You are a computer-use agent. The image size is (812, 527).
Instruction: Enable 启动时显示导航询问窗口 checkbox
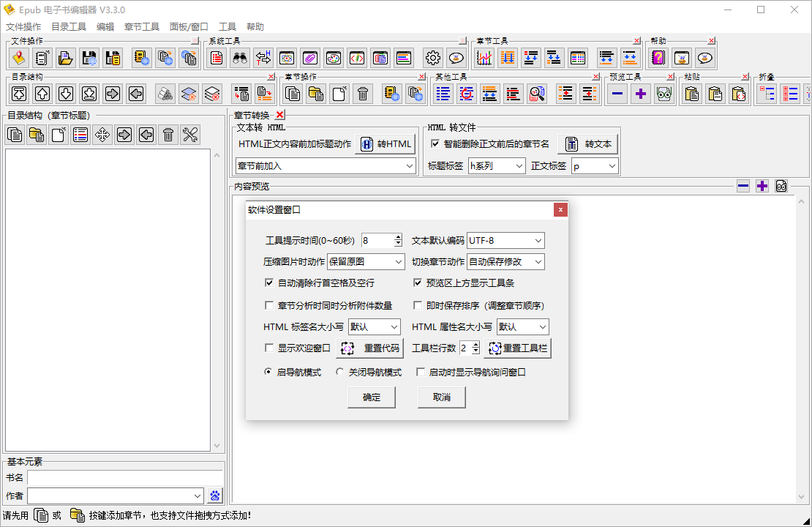[x=421, y=372]
